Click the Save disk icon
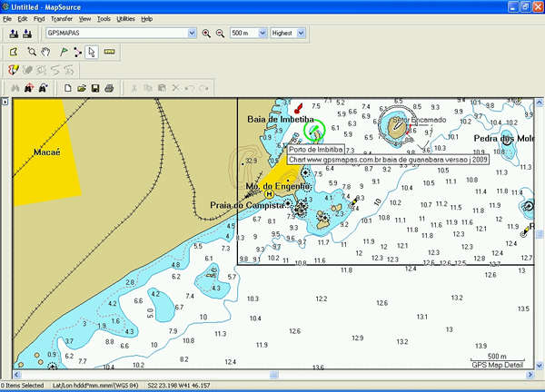This screenshot has height=392, width=545. point(95,88)
